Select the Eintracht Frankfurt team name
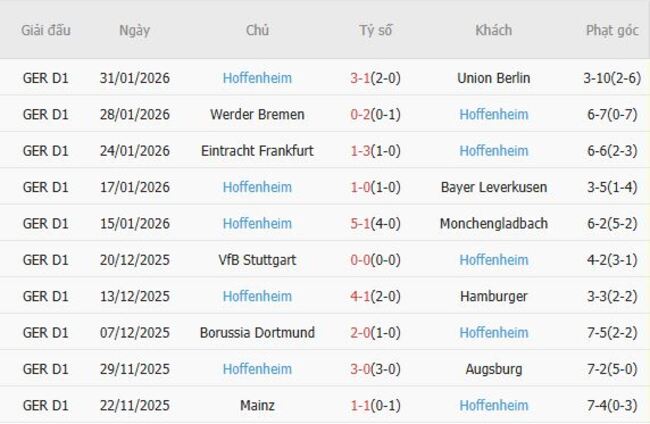Image resolution: width=650 pixels, height=424 pixels. [257, 151]
